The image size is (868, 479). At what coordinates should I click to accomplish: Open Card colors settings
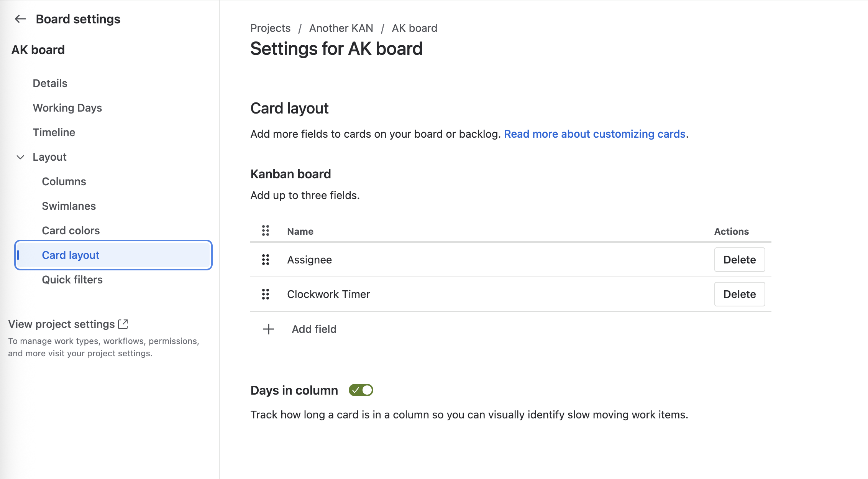[x=71, y=230]
